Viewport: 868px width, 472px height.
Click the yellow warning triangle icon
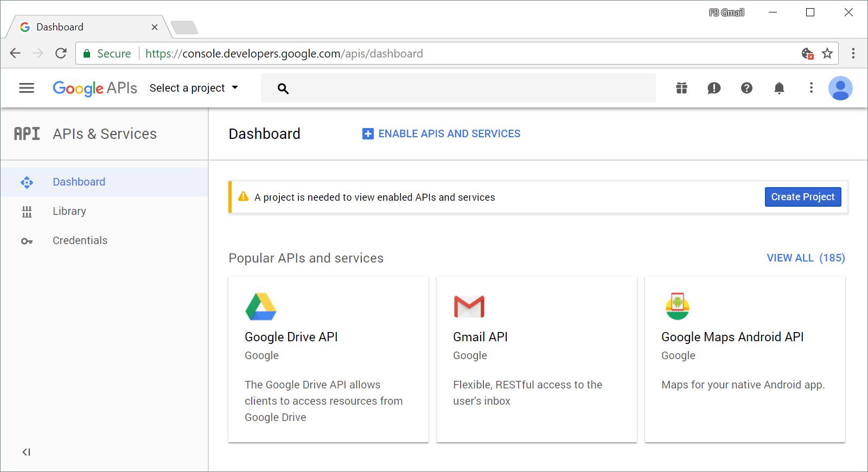[x=243, y=196]
